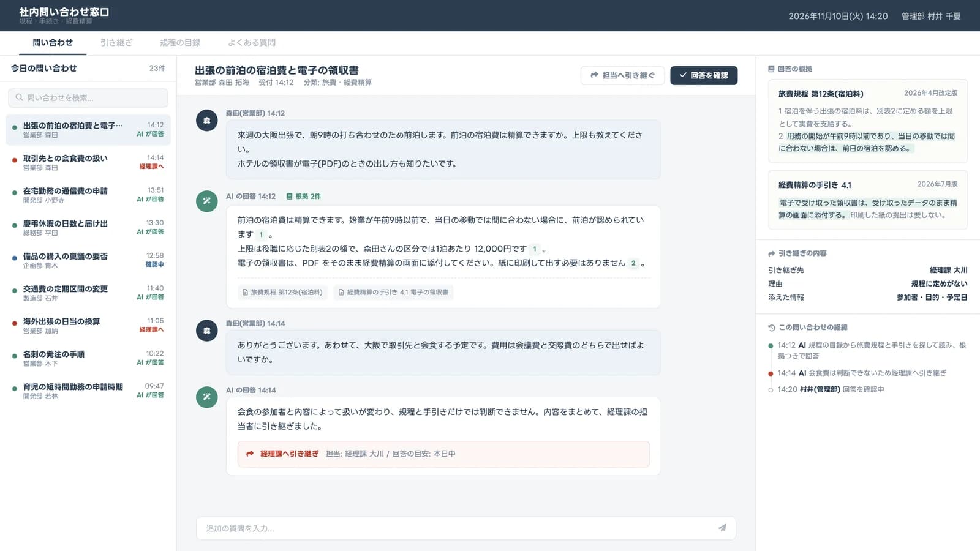Click the 根拠 2件 badge icon
The image size is (980, 551).
(289, 197)
